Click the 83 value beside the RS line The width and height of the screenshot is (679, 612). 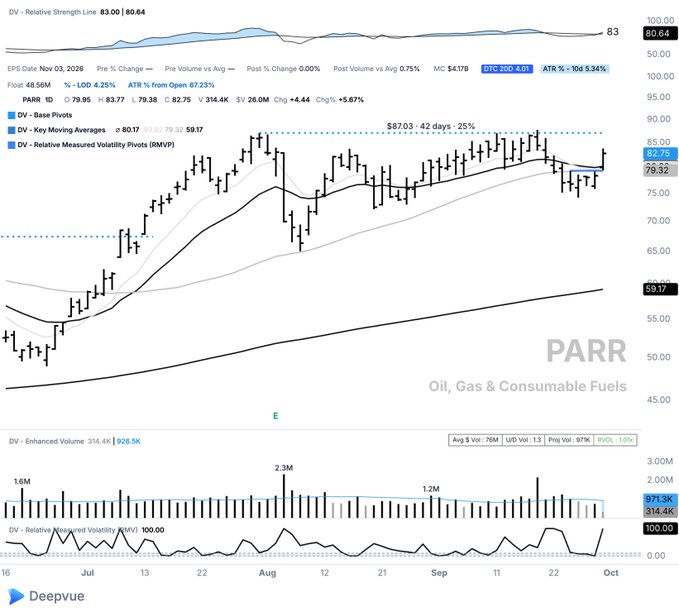[x=612, y=32]
